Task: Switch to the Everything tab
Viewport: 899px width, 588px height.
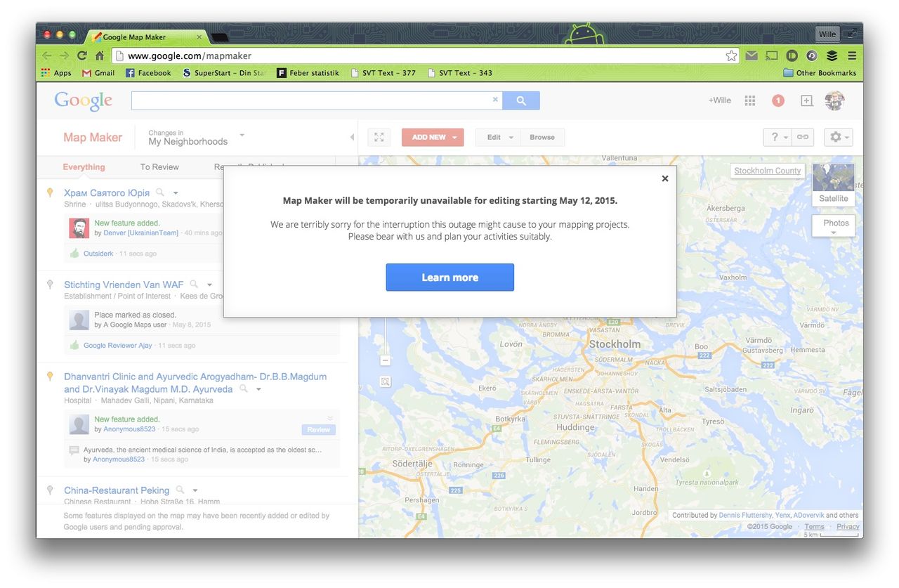Action: coord(84,166)
